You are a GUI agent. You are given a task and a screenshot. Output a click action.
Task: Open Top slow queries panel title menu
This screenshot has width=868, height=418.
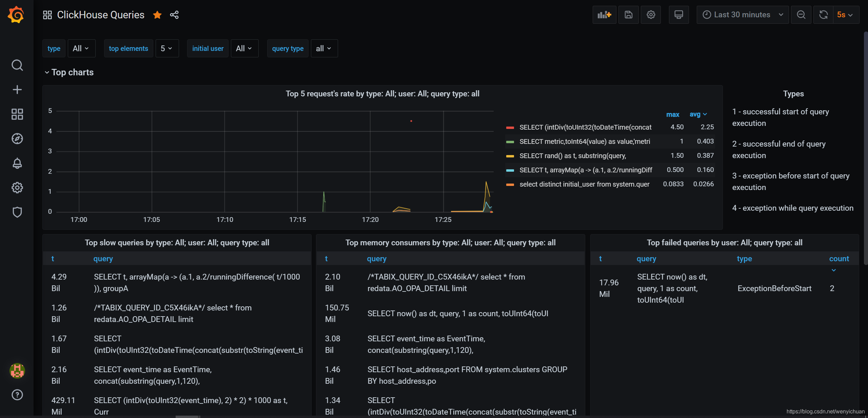point(177,243)
